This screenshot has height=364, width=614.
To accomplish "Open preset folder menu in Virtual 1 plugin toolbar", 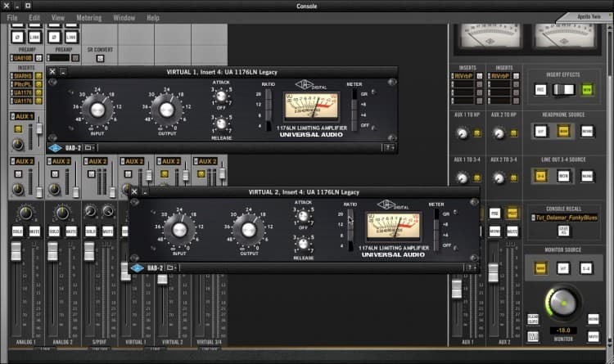I will click(90, 148).
